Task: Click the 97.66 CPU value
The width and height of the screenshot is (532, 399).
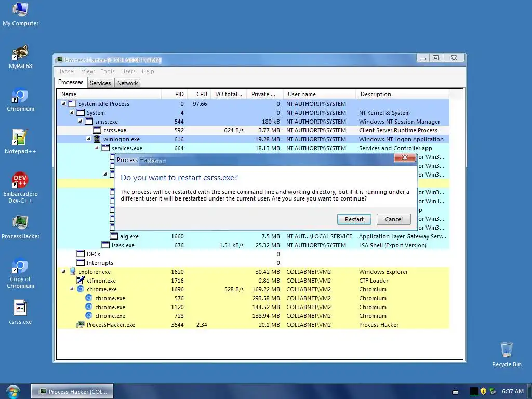Action: (200, 104)
